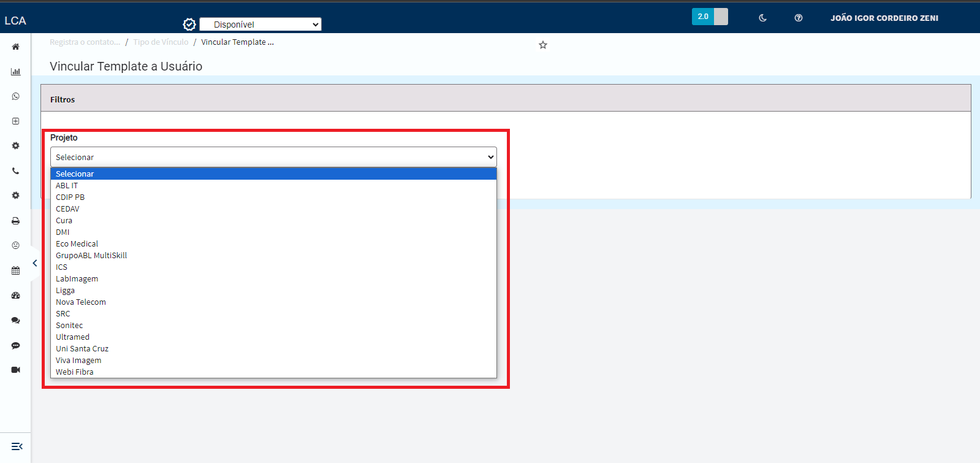
Task: Select SRC project option
Action: pyautogui.click(x=273, y=313)
